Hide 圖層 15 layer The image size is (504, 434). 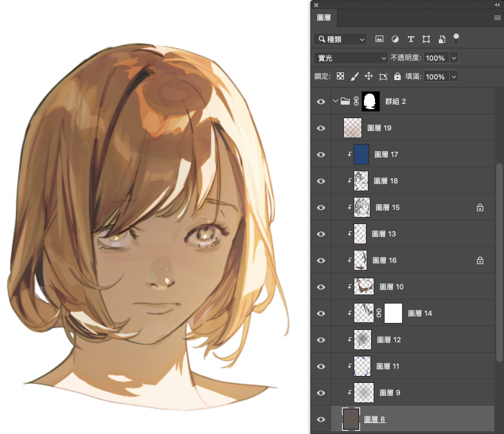point(321,207)
